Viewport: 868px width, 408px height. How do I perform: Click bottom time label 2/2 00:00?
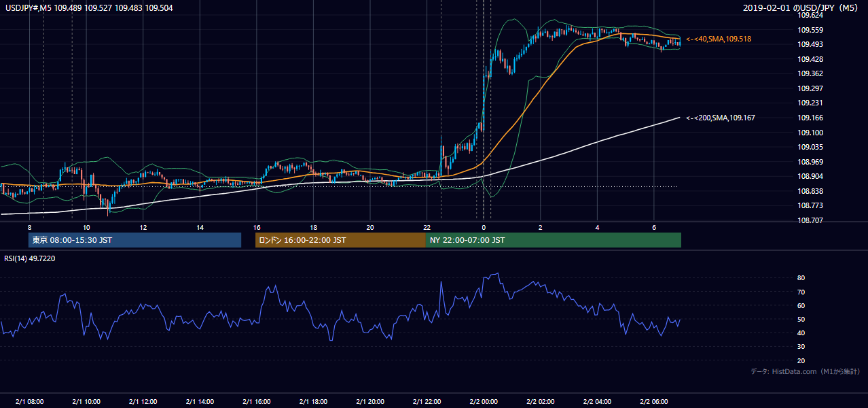pyautogui.click(x=484, y=401)
